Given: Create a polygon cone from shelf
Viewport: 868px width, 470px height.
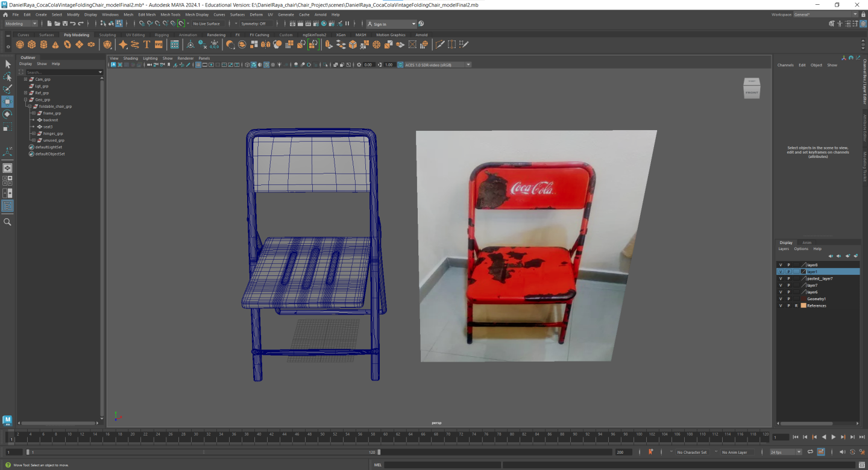Looking at the screenshot, I should pyautogui.click(x=55, y=45).
